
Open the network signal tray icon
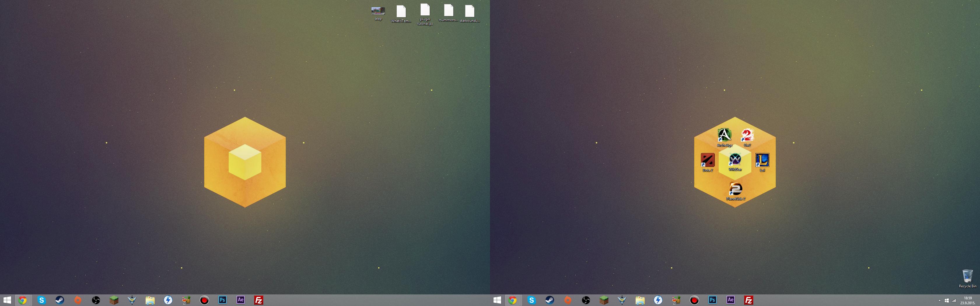[x=954, y=301]
